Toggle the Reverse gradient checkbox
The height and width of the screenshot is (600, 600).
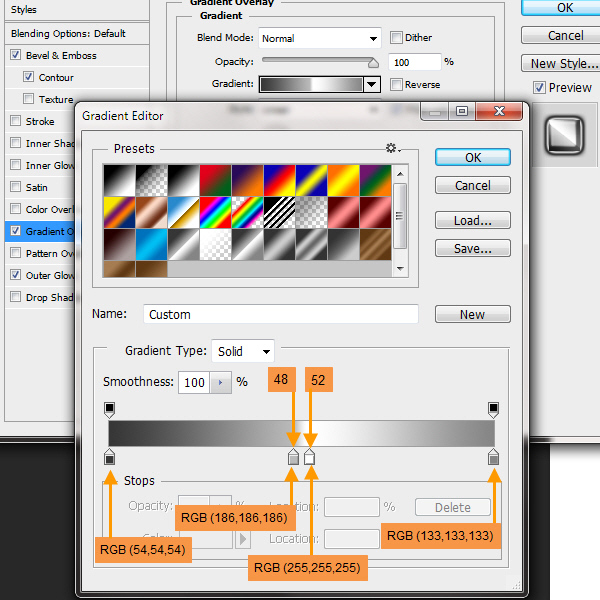point(397,85)
